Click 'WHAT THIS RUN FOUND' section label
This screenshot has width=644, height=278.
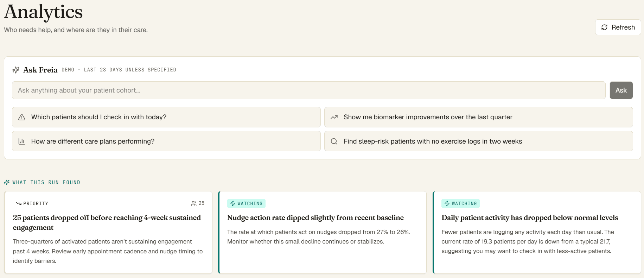46,182
